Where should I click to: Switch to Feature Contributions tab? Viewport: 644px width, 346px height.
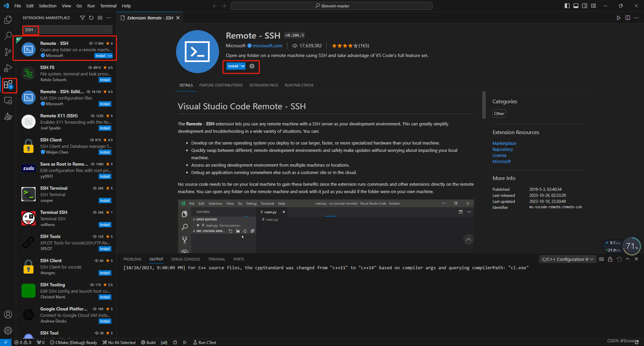coord(221,85)
